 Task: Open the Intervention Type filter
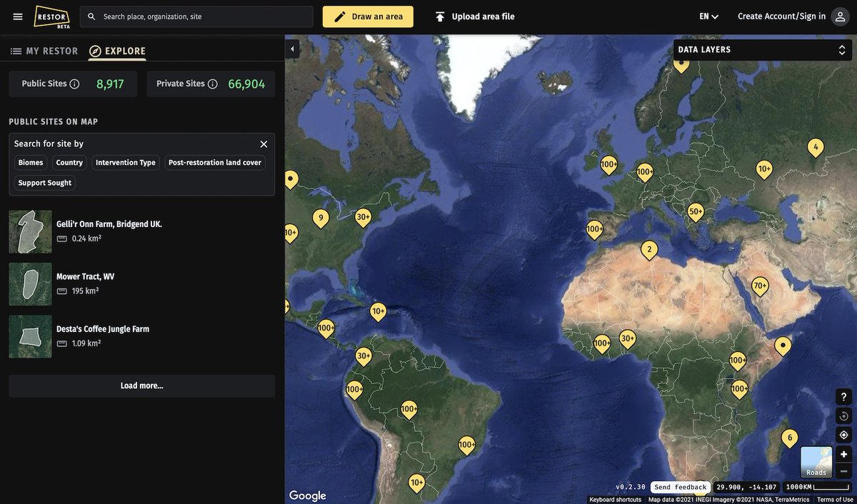click(x=126, y=163)
